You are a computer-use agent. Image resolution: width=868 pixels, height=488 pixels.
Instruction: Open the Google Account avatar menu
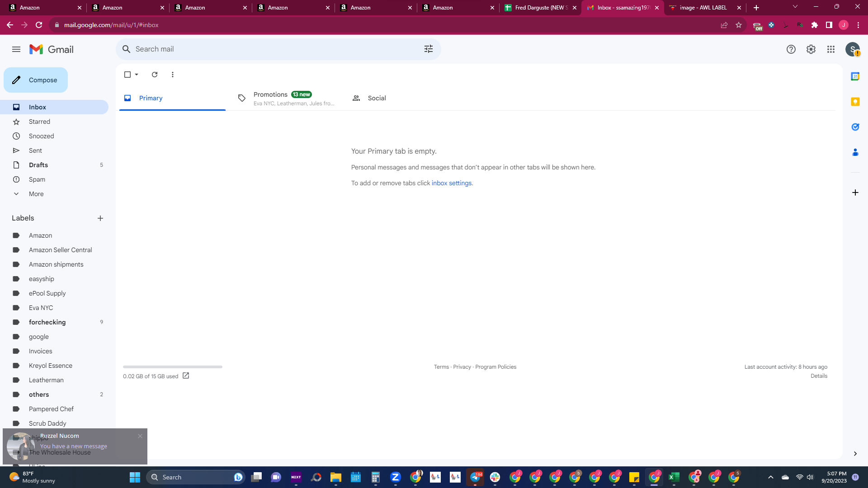point(853,49)
